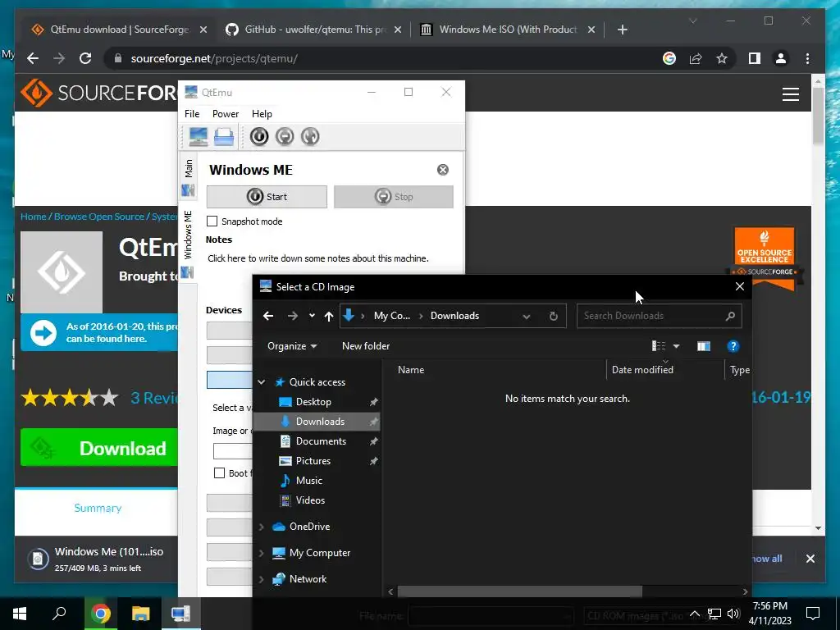Click Chrome icon in the taskbar
This screenshot has width=840, height=630.
point(100,614)
